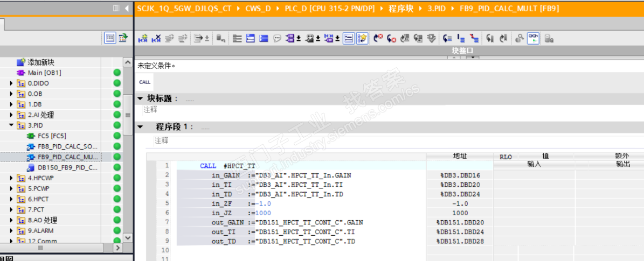Click 程序块 in the breadcrumb path
This screenshot has width=644, height=261.
click(x=401, y=9)
